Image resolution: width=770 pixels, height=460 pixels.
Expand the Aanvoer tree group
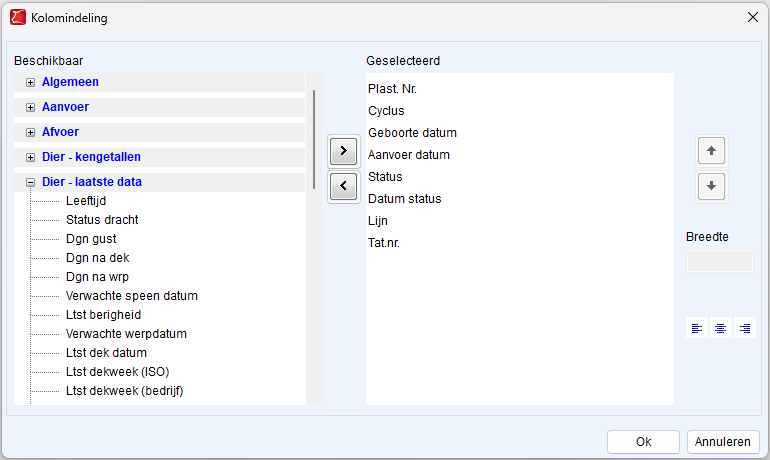click(30, 108)
